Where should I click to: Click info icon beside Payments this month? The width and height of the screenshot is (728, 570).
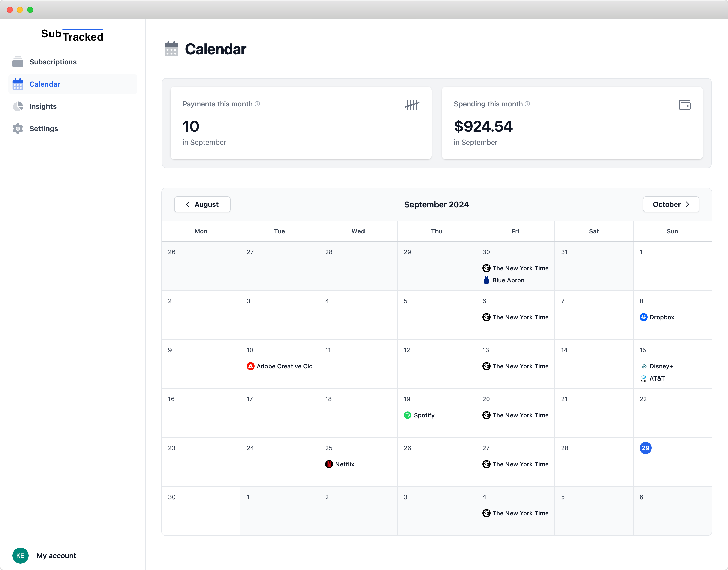coord(257,104)
